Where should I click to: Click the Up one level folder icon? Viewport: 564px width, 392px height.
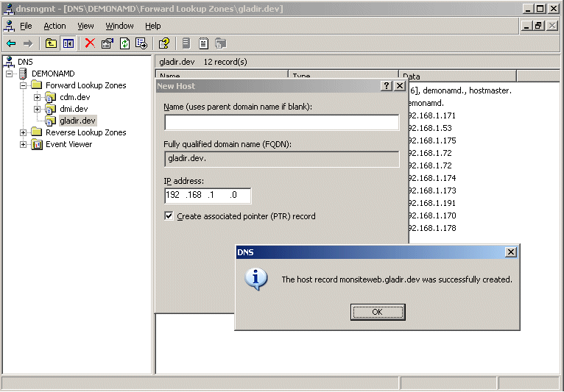[51, 43]
